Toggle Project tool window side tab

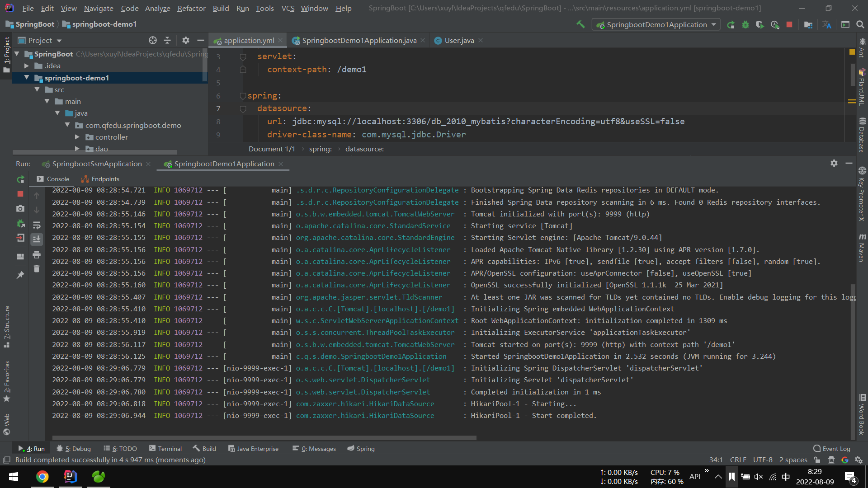(x=6, y=54)
